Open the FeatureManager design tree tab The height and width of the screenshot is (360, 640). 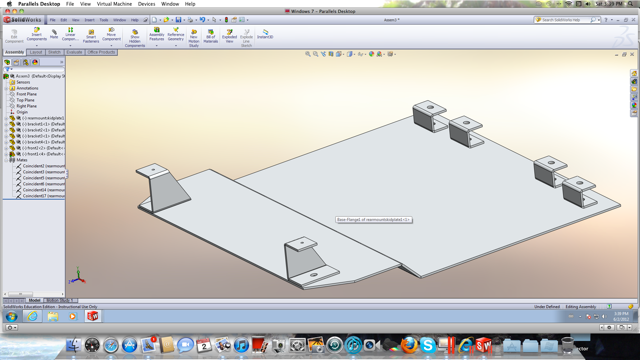[7, 62]
